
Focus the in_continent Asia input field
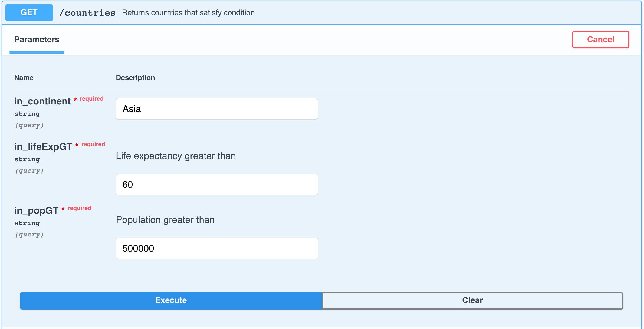[217, 109]
